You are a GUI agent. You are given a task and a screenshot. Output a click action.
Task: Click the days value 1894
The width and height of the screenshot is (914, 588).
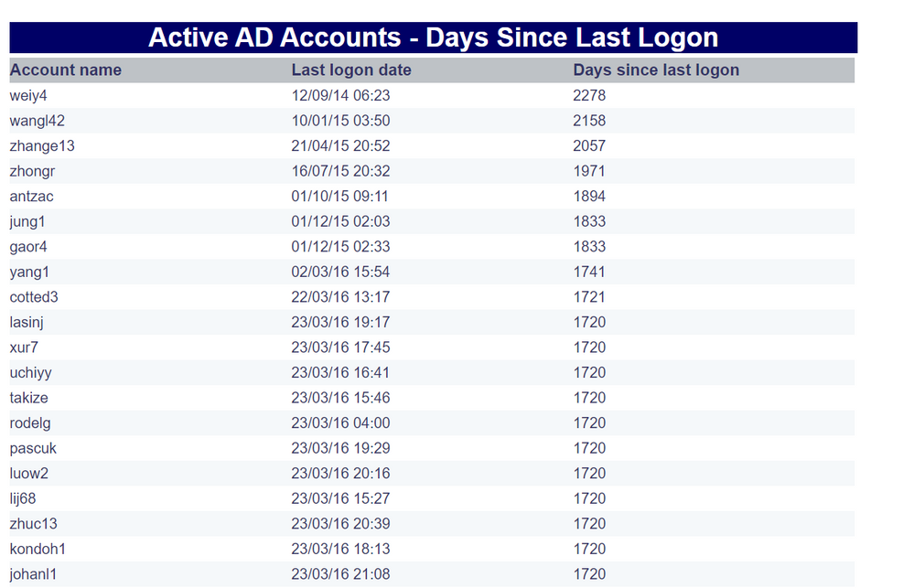589,197
